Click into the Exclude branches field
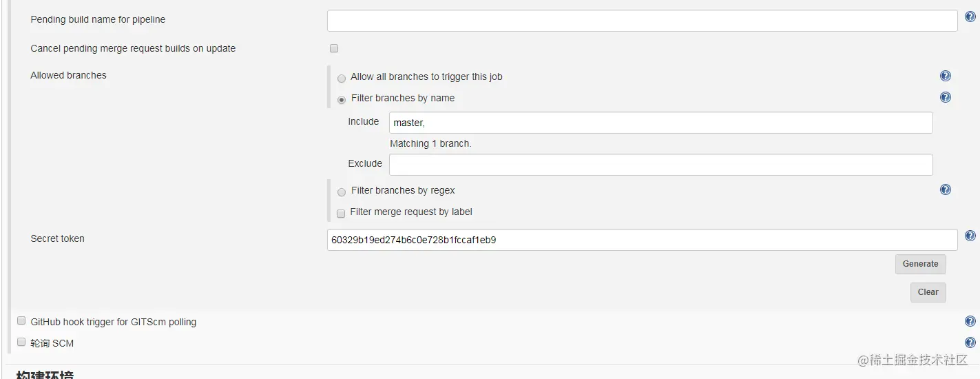Screen dimensions: 980x379 pos(660,165)
